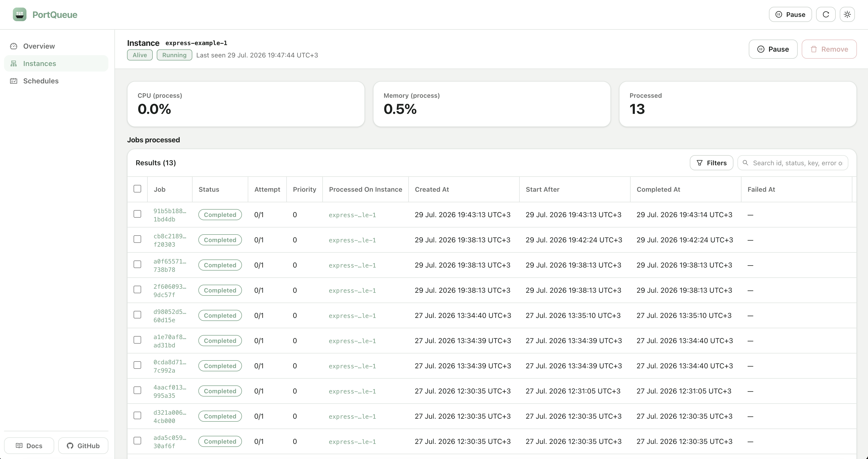Screen dimensions: 868x459
Task: Open job 4aacf013…995a35
Action: [170, 392]
